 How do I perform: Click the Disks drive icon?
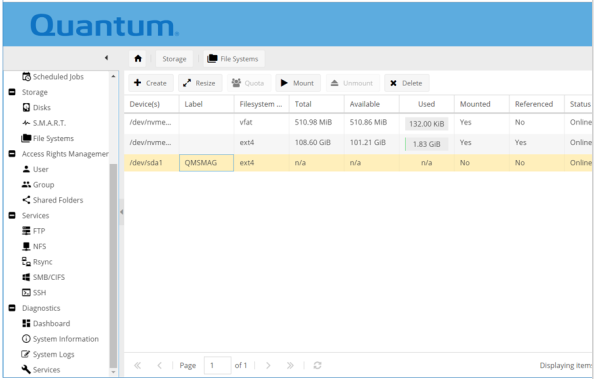point(26,108)
